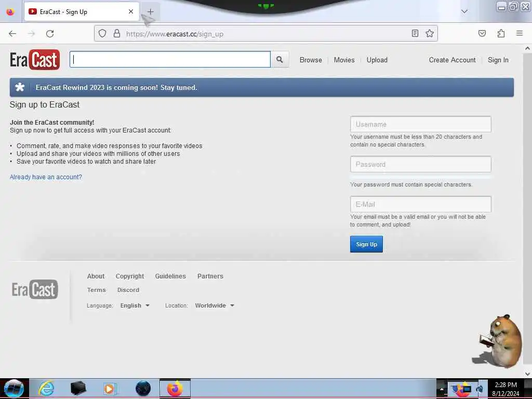Viewport: 532px width, 399px height.
Task: Open the dark globe taskbar icon
Action: click(x=143, y=388)
